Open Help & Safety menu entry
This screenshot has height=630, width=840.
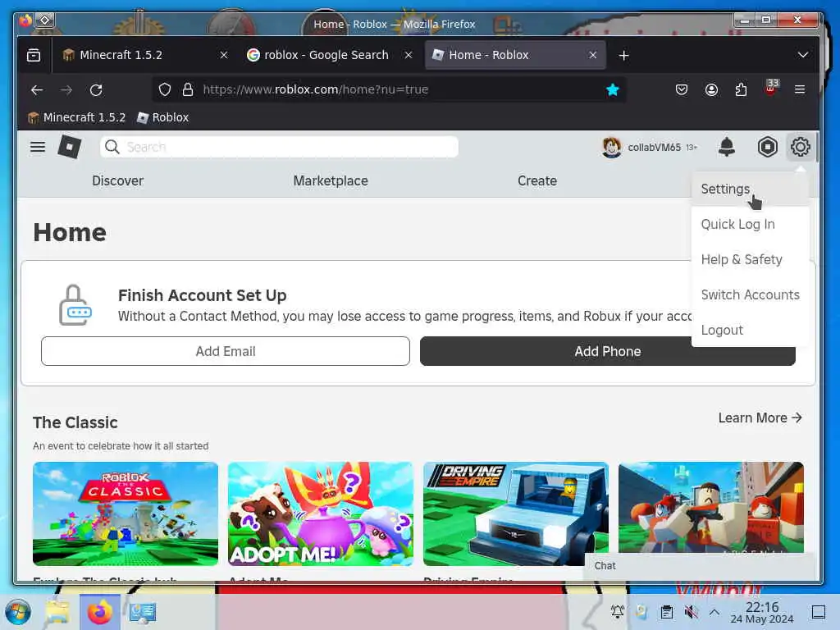[x=750, y=260]
